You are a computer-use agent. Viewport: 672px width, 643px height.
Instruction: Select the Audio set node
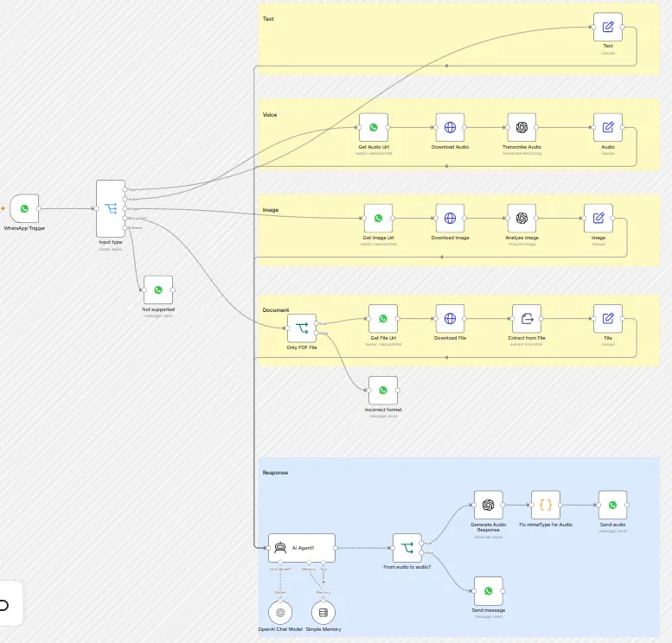click(x=608, y=127)
